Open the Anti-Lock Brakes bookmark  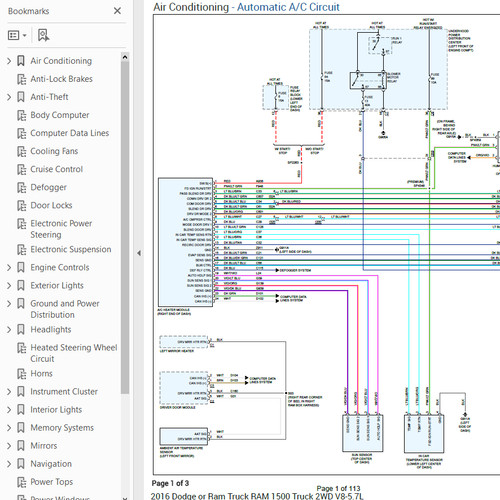(x=62, y=79)
